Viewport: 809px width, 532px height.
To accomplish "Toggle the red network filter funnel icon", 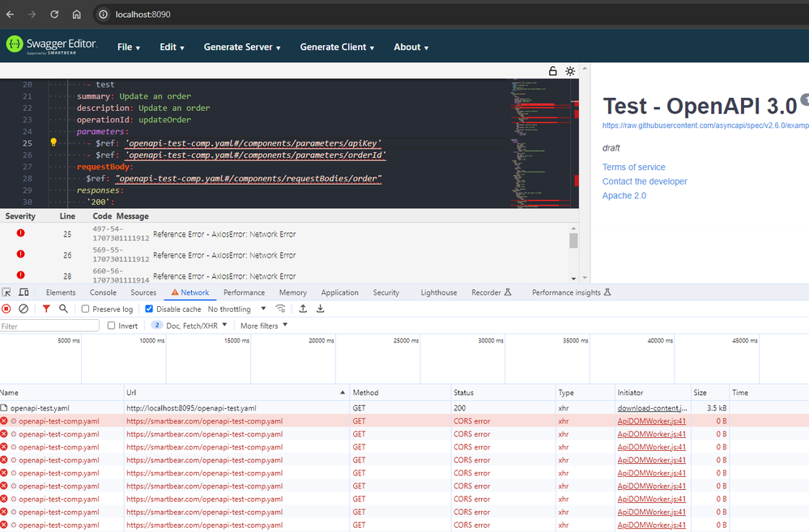I will (46, 309).
